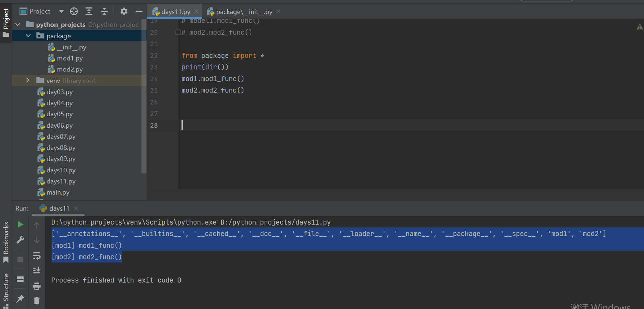Select days11.py in the project tree

pyautogui.click(x=57, y=181)
